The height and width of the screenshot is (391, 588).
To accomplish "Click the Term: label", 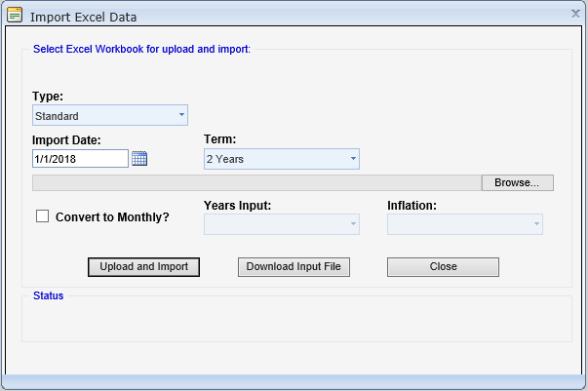I will (219, 139).
